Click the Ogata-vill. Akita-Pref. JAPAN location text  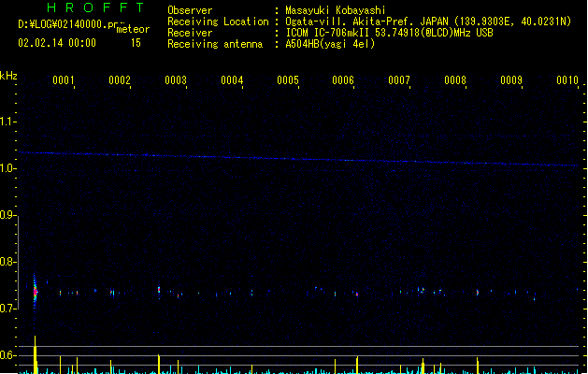pos(428,22)
